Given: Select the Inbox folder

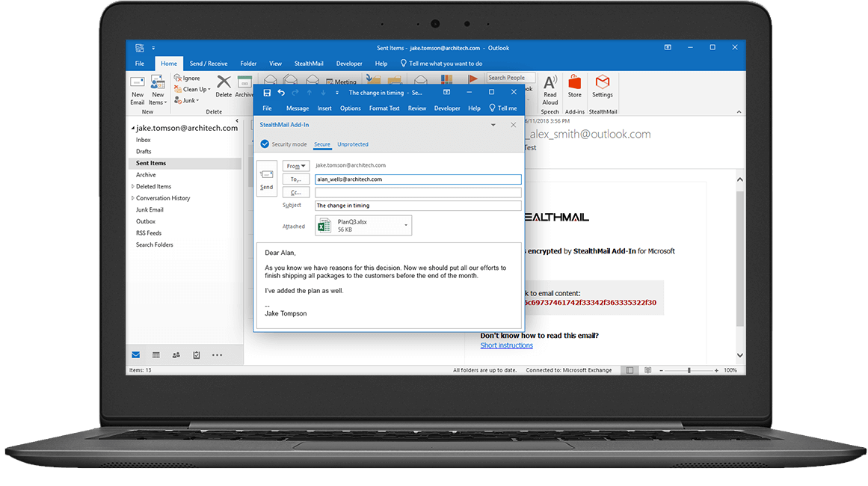Looking at the screenshot, I should pyautogui.click(x=144, y=140).
